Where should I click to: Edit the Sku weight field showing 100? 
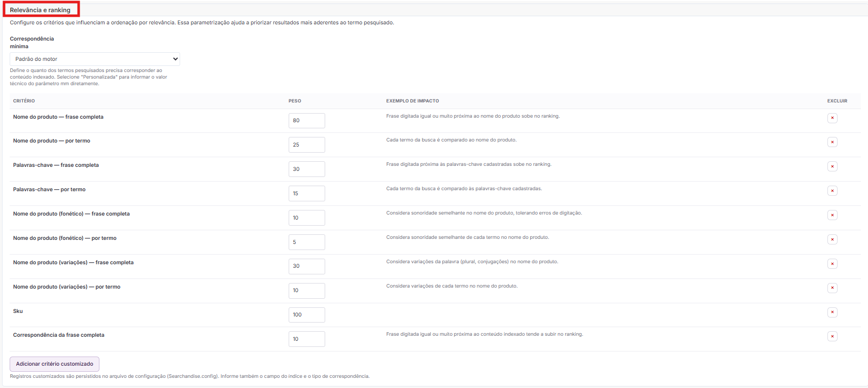(307, 315)
